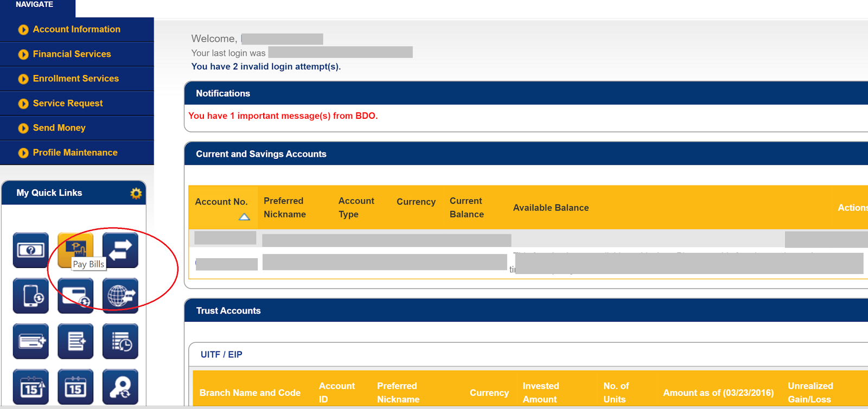This screenshot has width=868, height=409.
Task: Open the fund transfer arrows quick link
Action: [x=120, y=250]
